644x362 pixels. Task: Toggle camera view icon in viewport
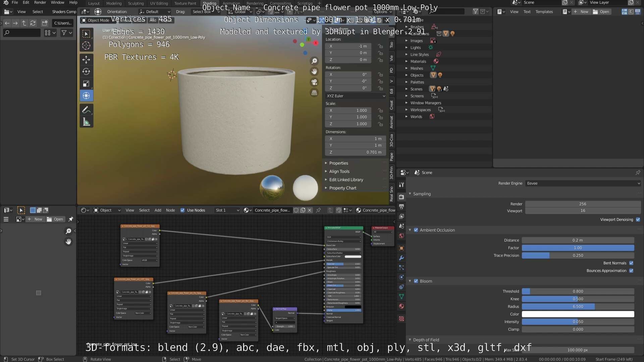pos(314,82)
